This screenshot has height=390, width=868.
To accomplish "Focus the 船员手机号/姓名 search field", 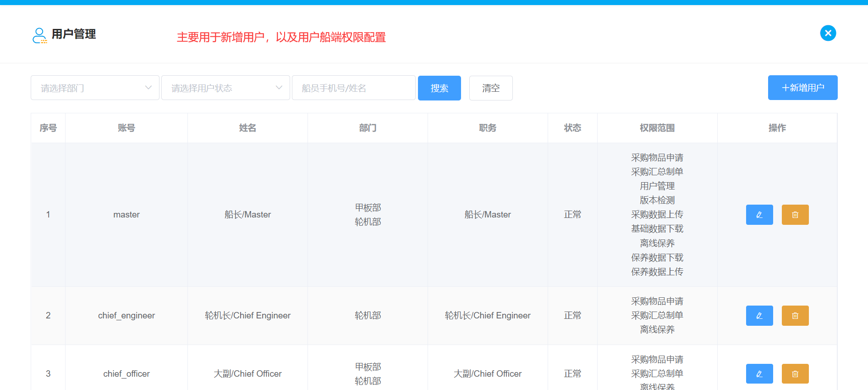I will coord(354,88).
